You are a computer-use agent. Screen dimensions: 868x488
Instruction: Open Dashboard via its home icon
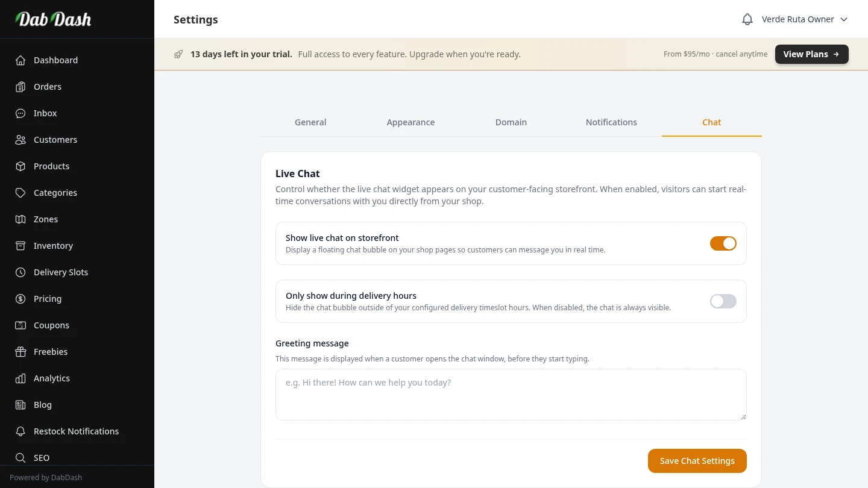pos(20,60)
